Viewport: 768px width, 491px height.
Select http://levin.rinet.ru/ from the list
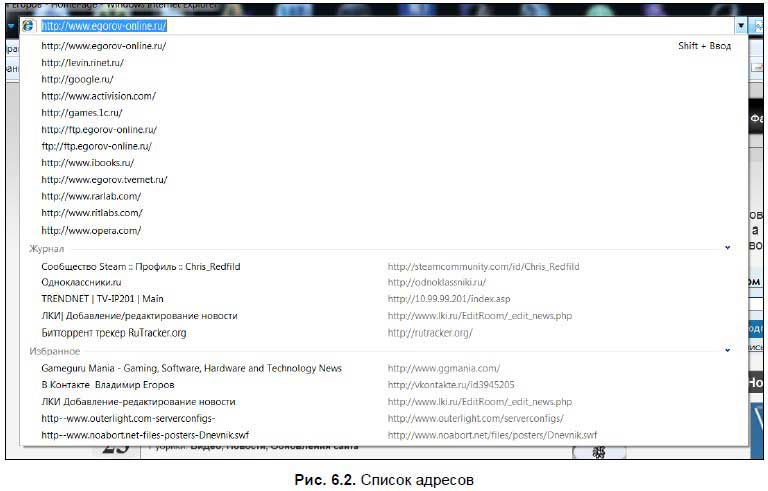[x=83, y=62]
